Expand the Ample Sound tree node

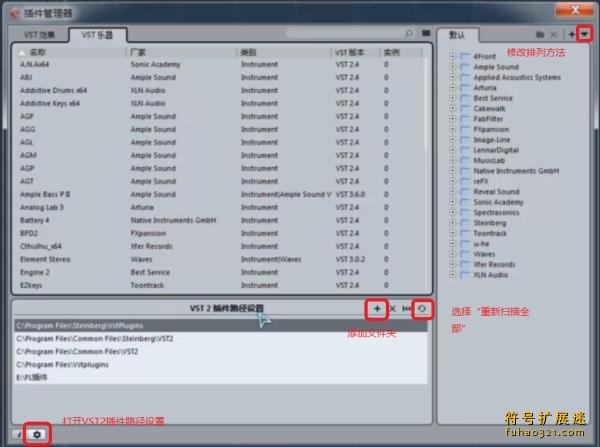click(452, 67)
